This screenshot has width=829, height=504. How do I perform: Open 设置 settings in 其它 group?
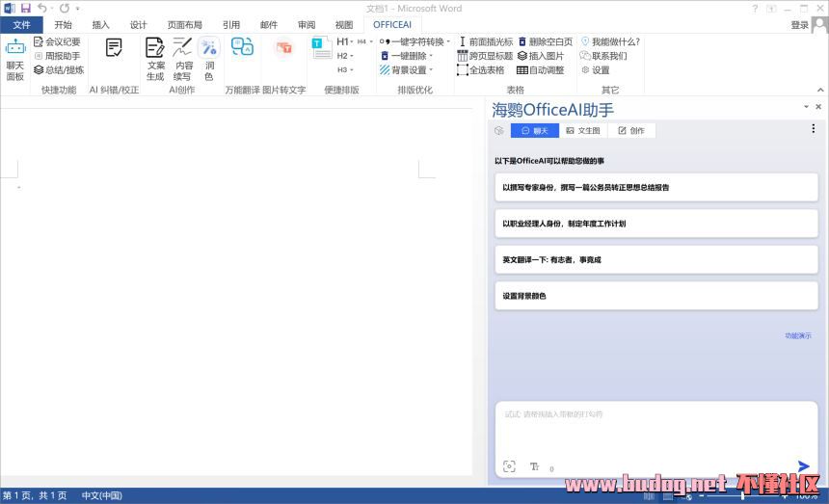coord(596,69)
